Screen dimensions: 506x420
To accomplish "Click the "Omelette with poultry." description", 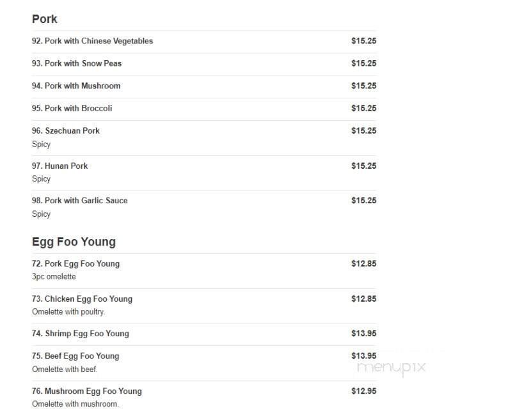I will [x=68, y=312].
